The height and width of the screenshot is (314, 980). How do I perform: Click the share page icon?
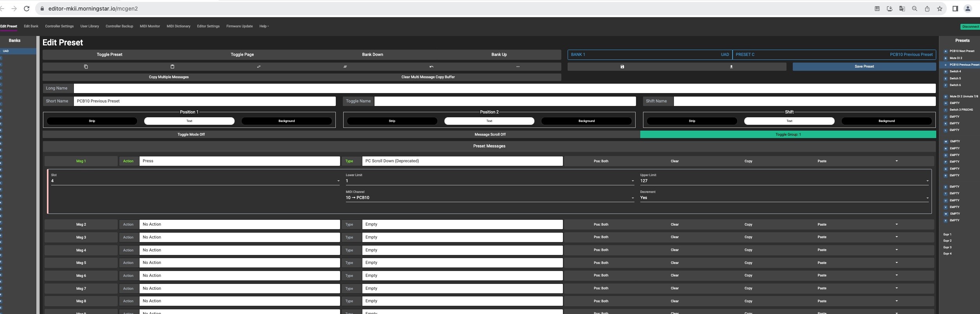tap(927, 9)
